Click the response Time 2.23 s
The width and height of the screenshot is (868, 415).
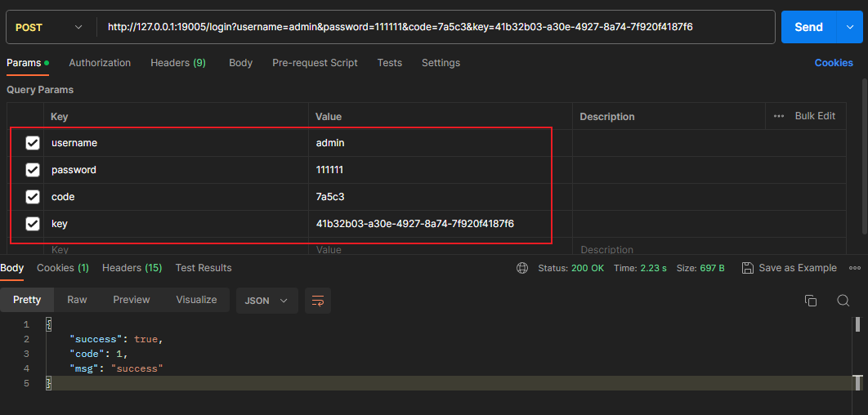[x=640, y=269]
